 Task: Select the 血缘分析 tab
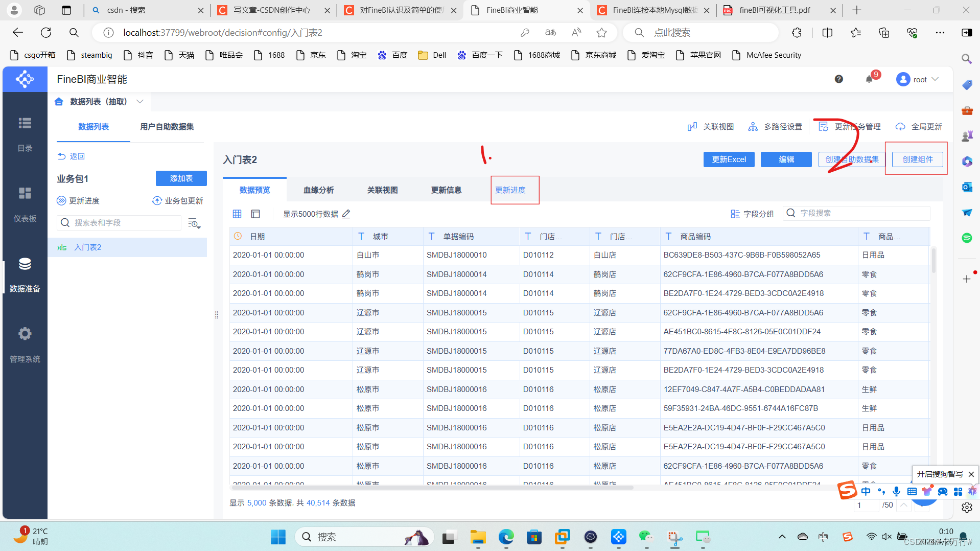click(318, 190)
